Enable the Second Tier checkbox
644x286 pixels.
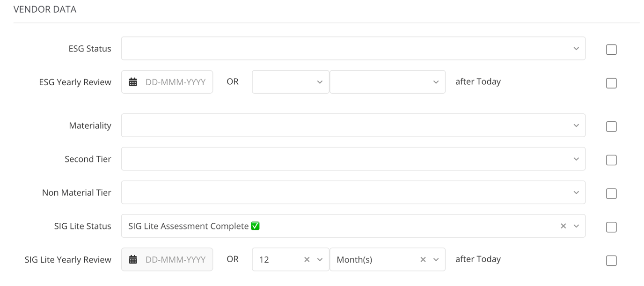[x=611, y=160]
